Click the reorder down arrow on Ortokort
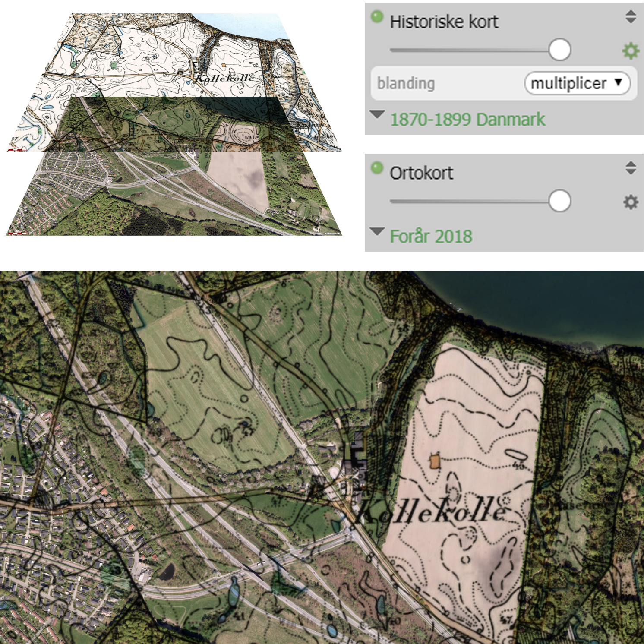The height and width of the screenshot is (644, 644). (x=631, y=171)
